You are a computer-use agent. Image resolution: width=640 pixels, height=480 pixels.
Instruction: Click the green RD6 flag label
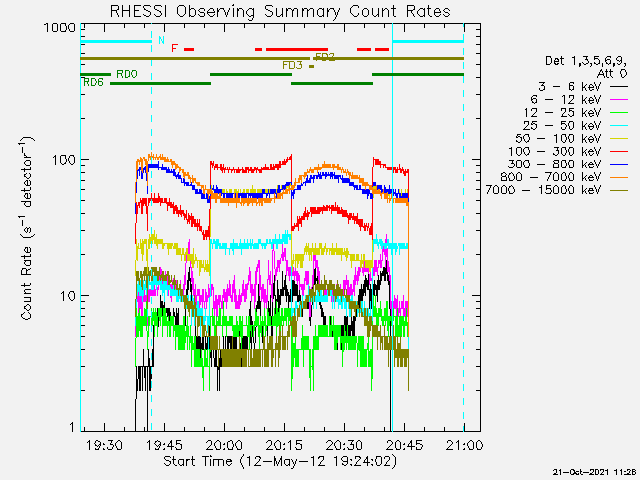coord(93,82)
